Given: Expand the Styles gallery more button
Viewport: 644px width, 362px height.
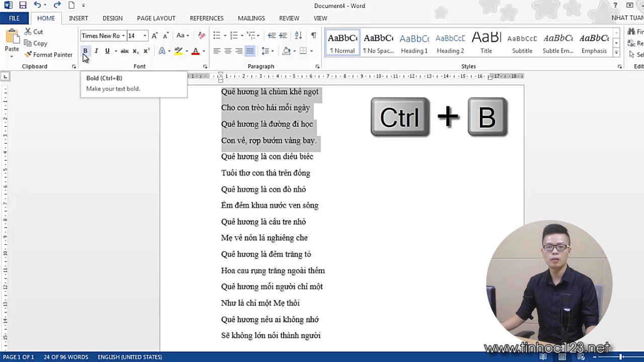Looking at the screenshot, I should 616,53.
